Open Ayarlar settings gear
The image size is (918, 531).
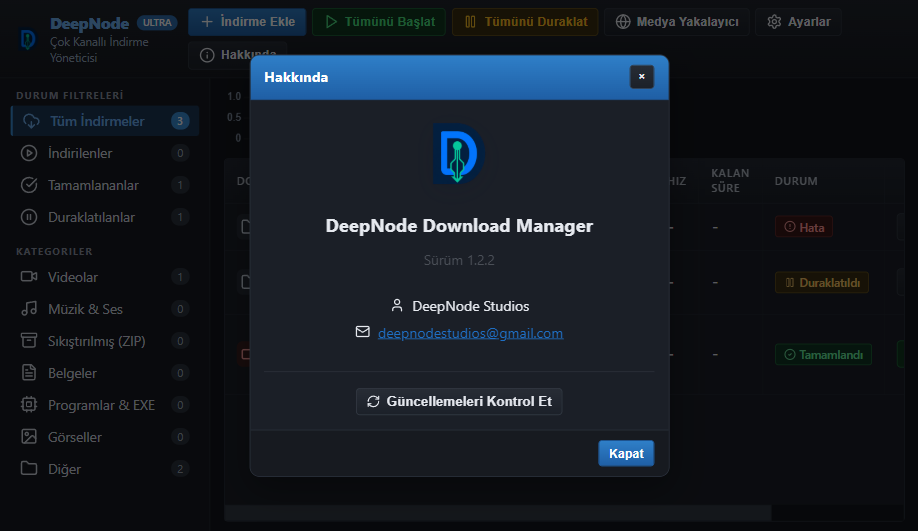(x=798, y=22)
